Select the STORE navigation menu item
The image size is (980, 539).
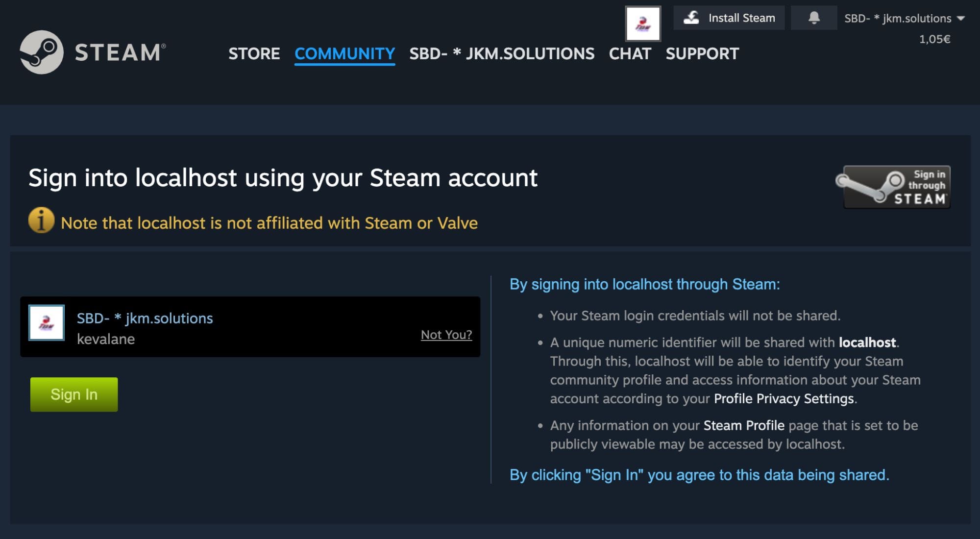[255, 52]
